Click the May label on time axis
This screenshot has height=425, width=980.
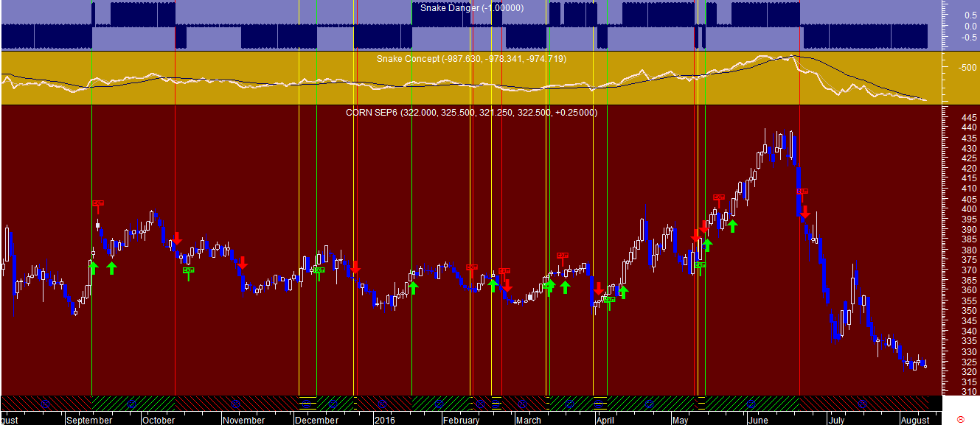pyautogui.click(x=680, y=420)
